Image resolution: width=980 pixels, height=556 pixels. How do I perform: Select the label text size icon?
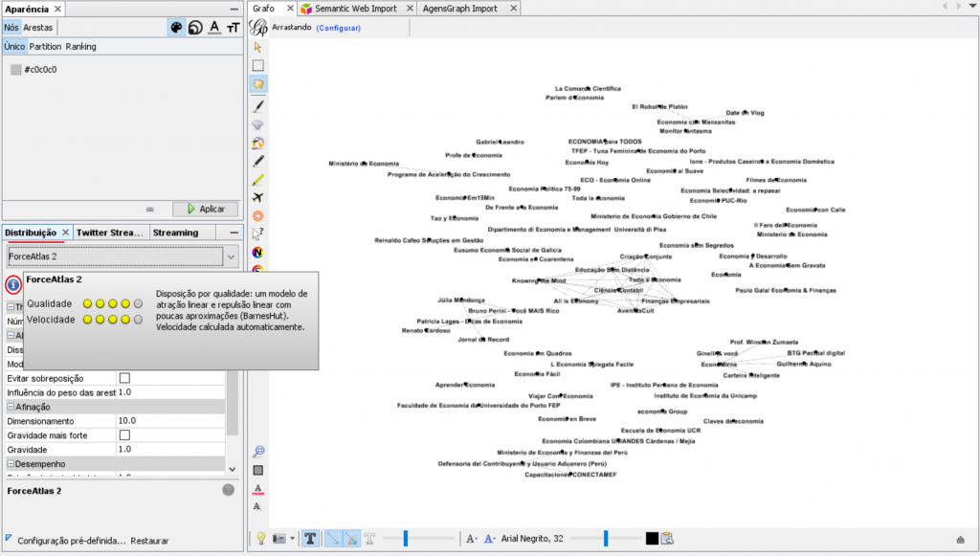[x=234, y=28]
